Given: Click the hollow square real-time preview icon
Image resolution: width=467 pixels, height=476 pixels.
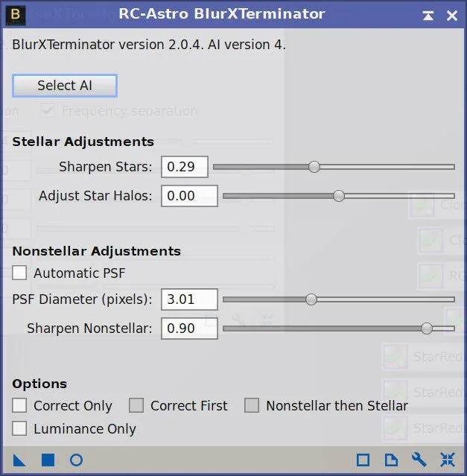Looking at the screenshot, I should click(x=363, y=460).
